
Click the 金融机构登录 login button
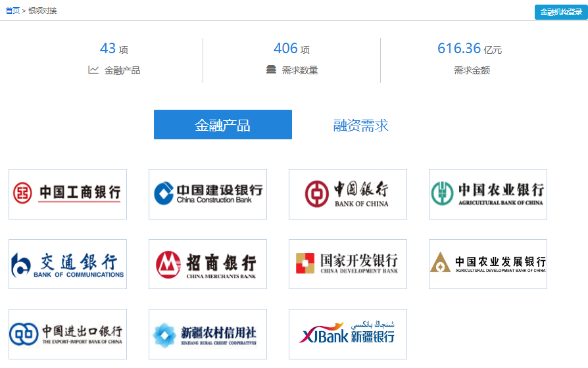[x=560, y=12]
